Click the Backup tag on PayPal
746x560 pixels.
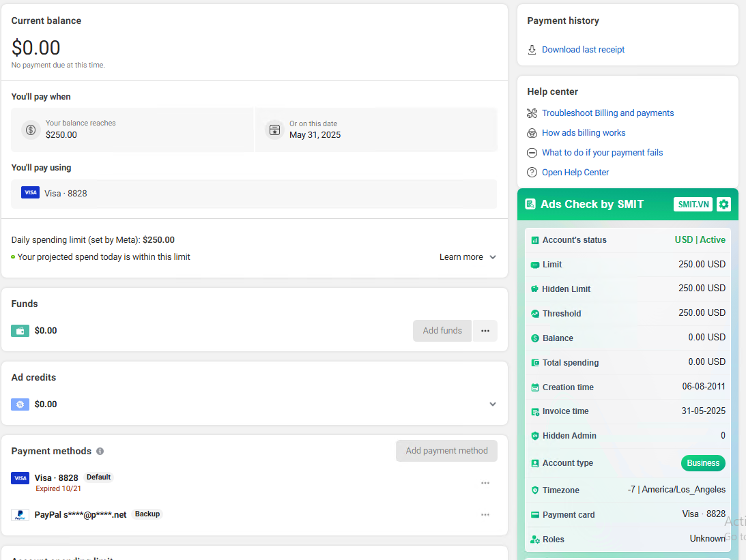(x=147, y=514)
